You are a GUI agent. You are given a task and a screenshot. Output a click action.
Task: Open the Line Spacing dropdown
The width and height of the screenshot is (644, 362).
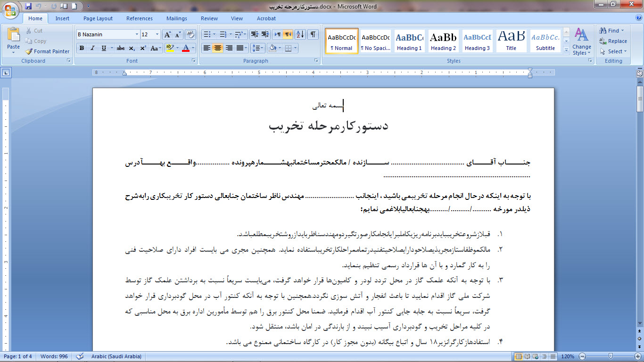[257, 48]
